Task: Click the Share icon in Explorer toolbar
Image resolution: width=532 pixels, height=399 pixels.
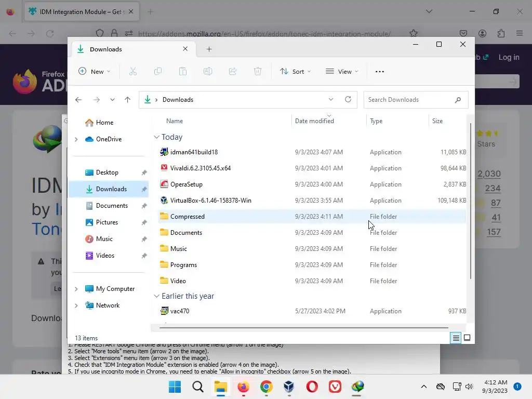Action: pos(232,72)
